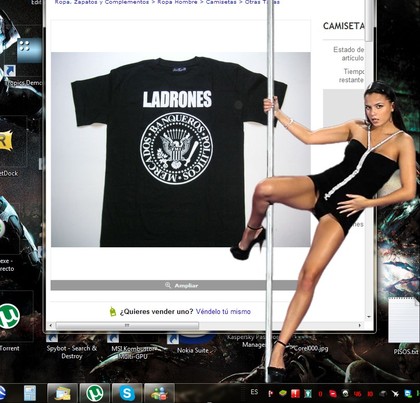Screen dimensions: 420x403
Task: Open Windows Live Messenger taskbar icon
Action: (x=159, y=394)
